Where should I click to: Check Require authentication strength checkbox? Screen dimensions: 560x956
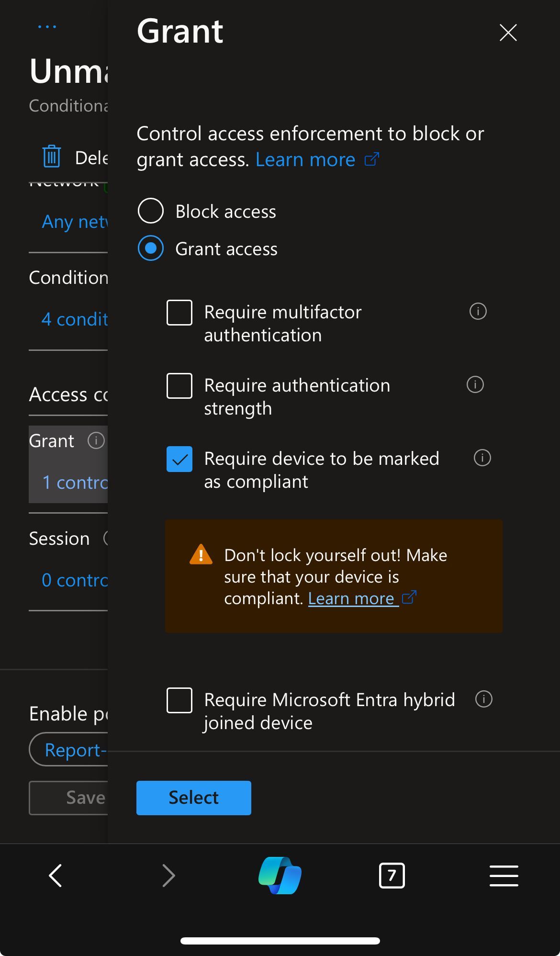(179, 386)
